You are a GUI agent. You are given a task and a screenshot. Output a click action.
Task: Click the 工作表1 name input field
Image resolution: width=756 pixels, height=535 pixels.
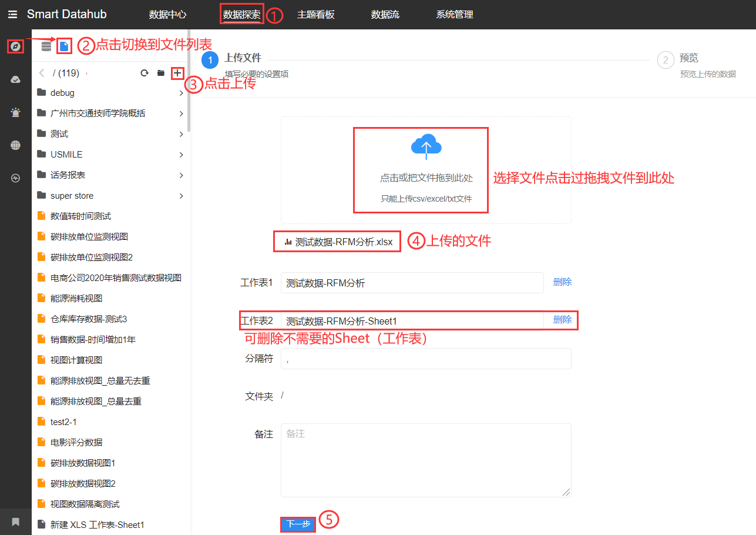coord(412,283)
